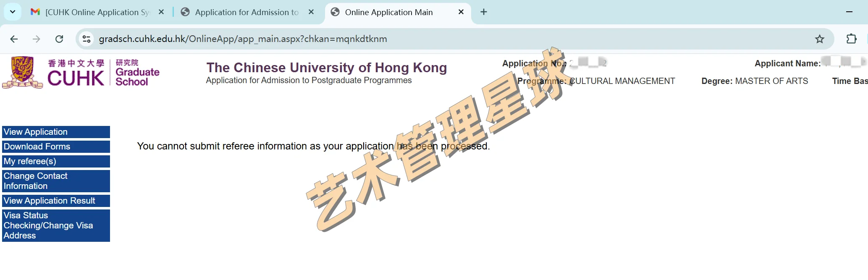Close the Gmail CUHK Online Application tab
Image resolution: width=868 pixels, height=280 pixels.
pos(161,12)
